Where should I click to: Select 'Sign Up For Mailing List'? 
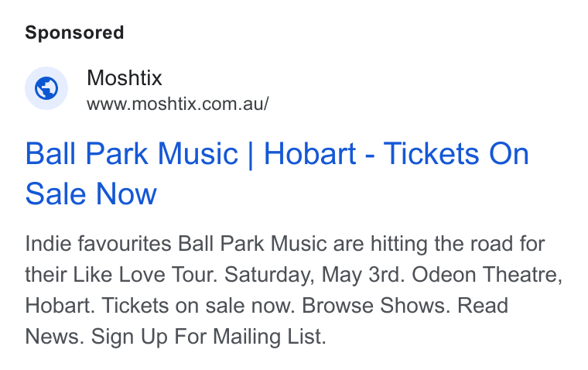coord(208,336)
